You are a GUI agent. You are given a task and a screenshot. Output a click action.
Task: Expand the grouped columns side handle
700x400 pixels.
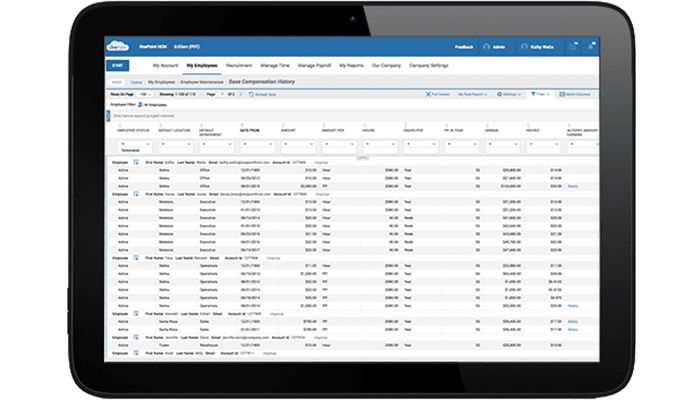108,116
